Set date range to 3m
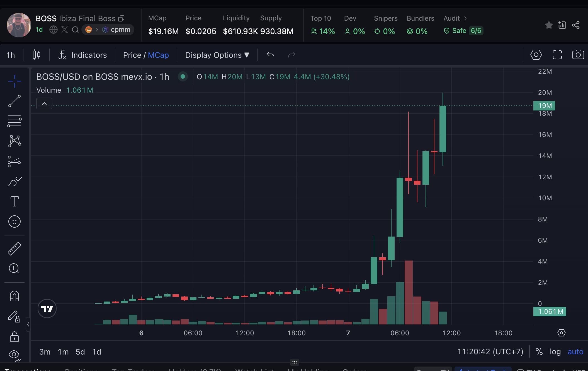The image size is (588, 371). tap(45, 352)
